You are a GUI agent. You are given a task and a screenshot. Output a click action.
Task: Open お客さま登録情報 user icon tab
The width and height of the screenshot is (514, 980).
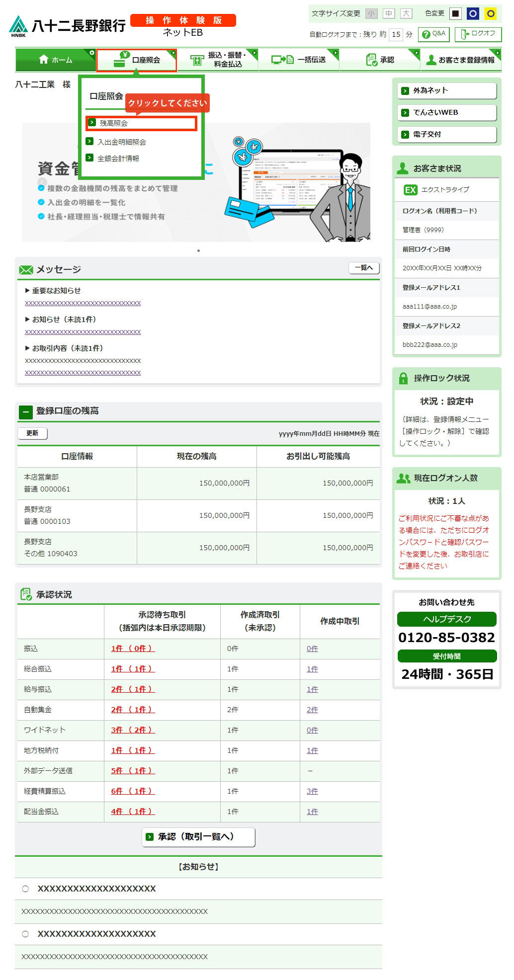pyautogui.click(x=431, y=60)
